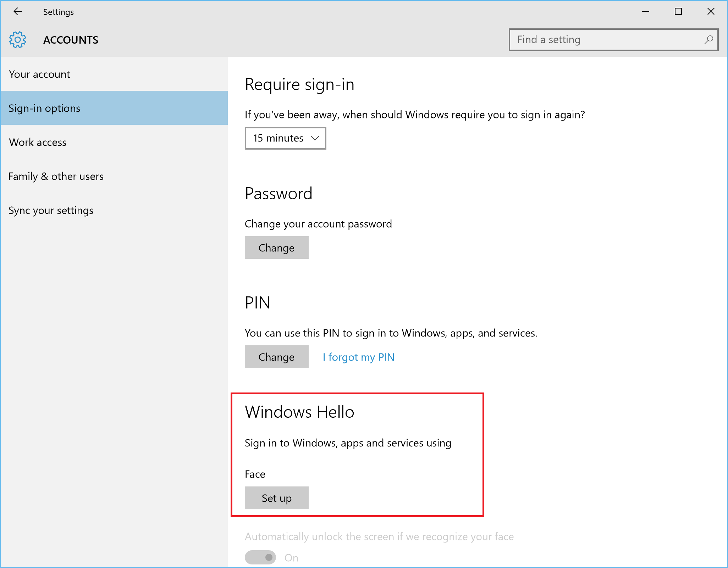Click the Accounts gear icon
Image resolution: width=728 pixels, height=568 pixels.
pyautogui.click(x=18, y=40)
